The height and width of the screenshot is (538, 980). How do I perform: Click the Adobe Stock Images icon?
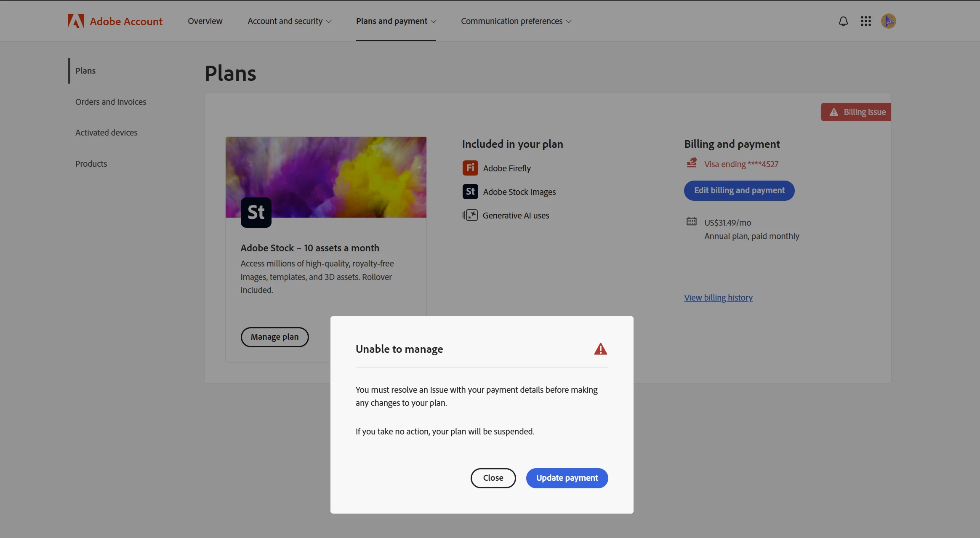(x=470, y=192)
